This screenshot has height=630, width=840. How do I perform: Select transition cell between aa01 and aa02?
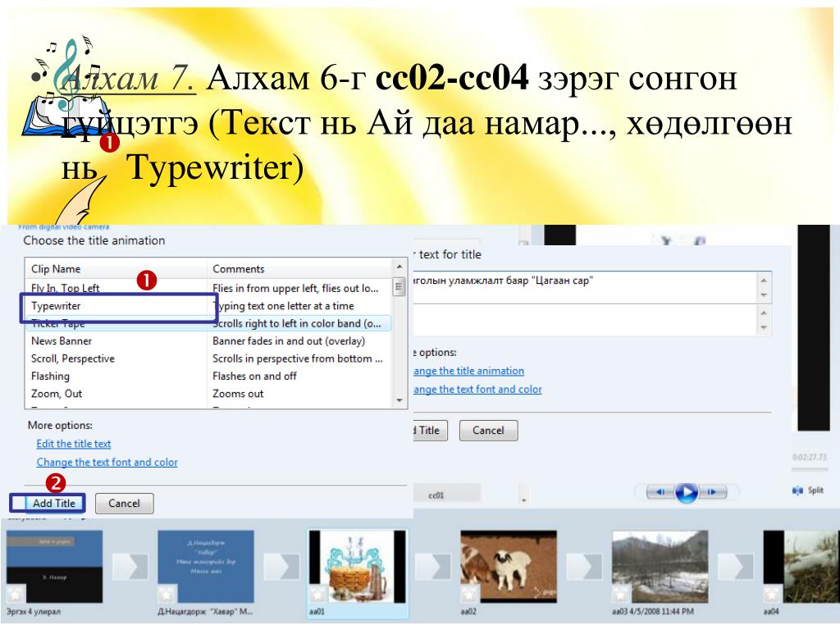433,567
